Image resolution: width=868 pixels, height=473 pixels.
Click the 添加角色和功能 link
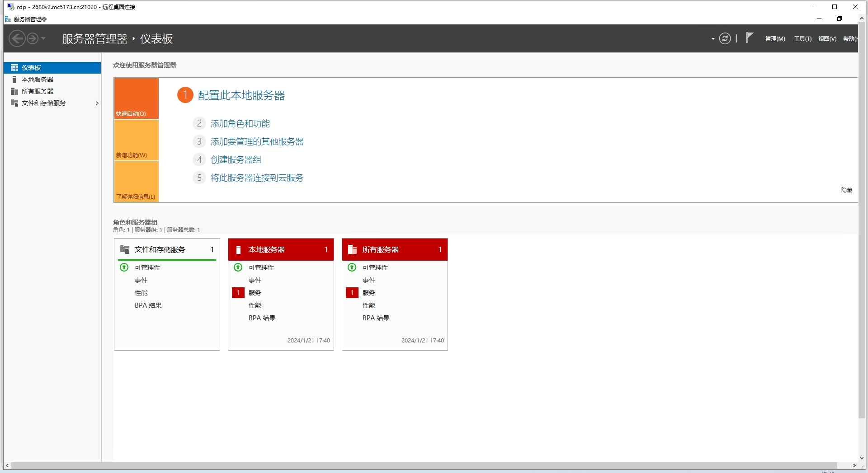[240, 124]
